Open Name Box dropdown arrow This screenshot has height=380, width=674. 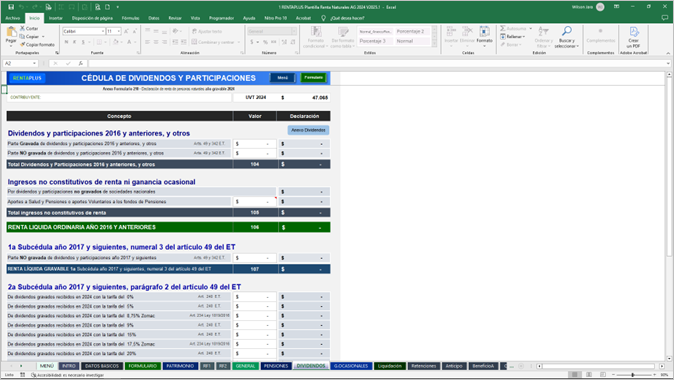coord(34,63)
